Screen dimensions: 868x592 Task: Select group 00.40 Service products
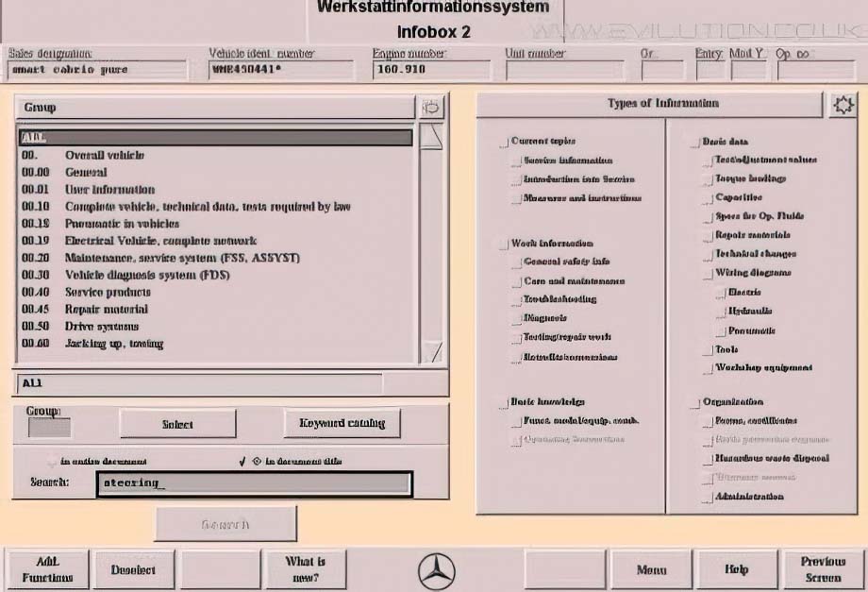216,293
